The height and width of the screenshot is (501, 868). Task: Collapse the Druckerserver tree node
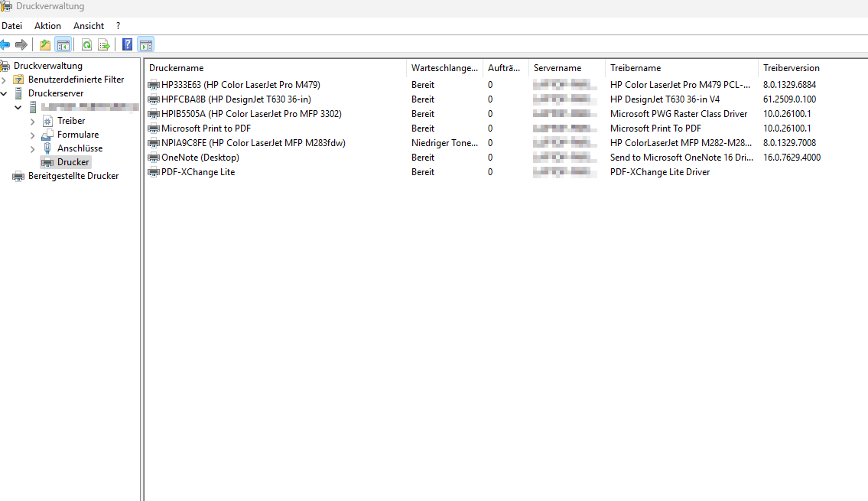[x=5, y=93]
